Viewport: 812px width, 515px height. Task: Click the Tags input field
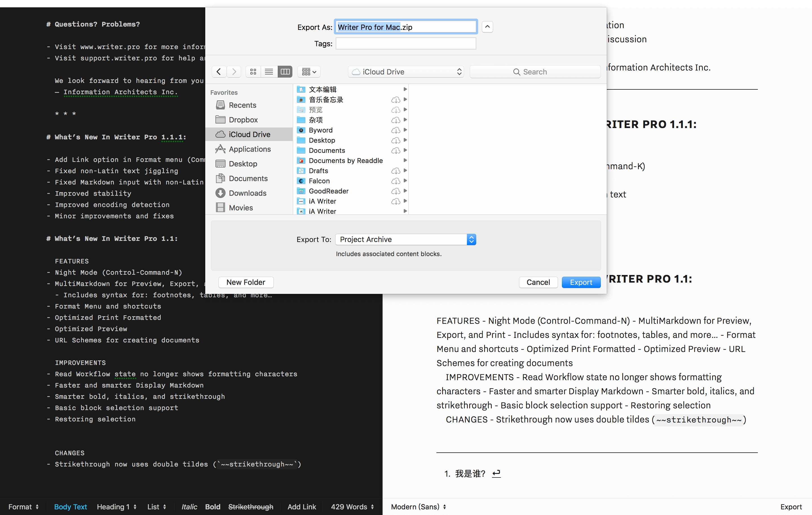(x=406, y=43)
